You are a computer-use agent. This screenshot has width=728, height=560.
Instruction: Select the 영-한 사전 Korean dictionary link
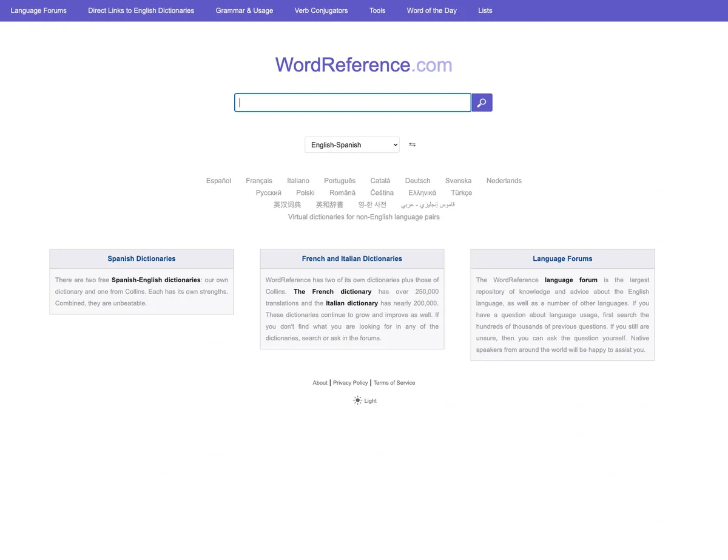[372, 205]
